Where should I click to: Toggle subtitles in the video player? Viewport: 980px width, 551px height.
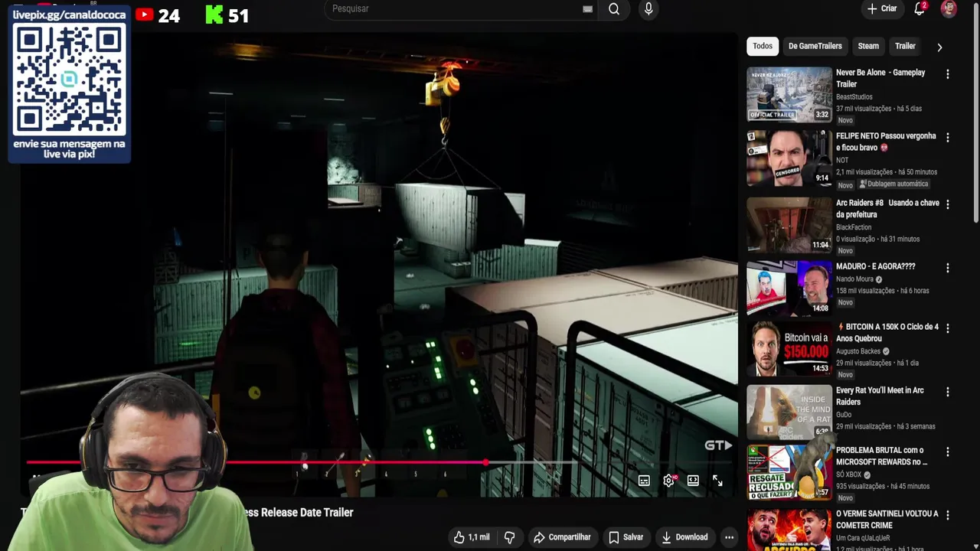click(644, 481)
